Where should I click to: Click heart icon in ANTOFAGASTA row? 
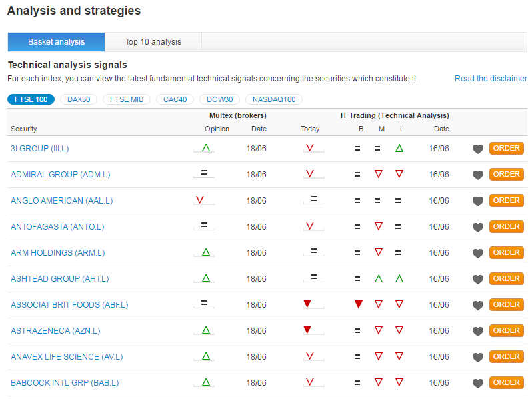[478, 227]
